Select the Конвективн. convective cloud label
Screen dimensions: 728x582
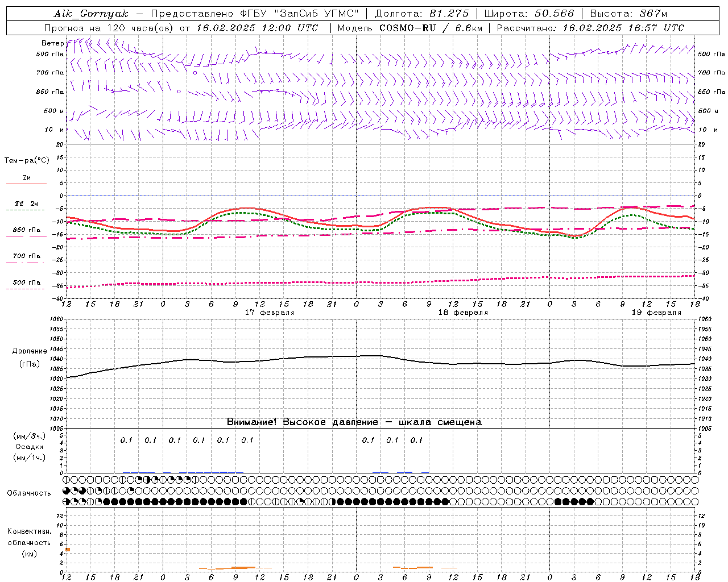tap(29, 531)
